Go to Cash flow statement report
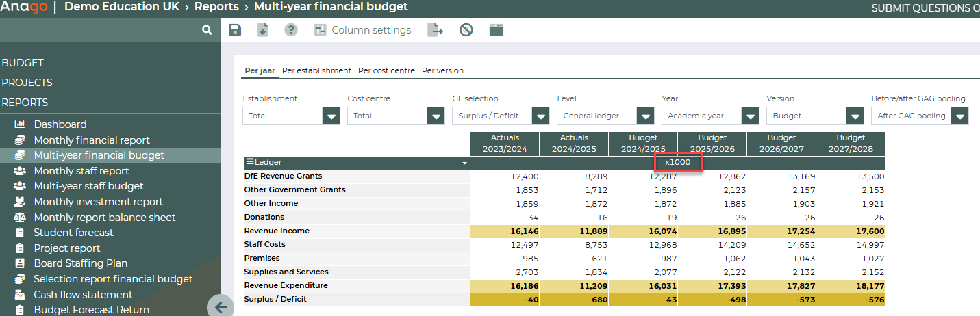Screen dimensions: 980x316 coord(83,295)
